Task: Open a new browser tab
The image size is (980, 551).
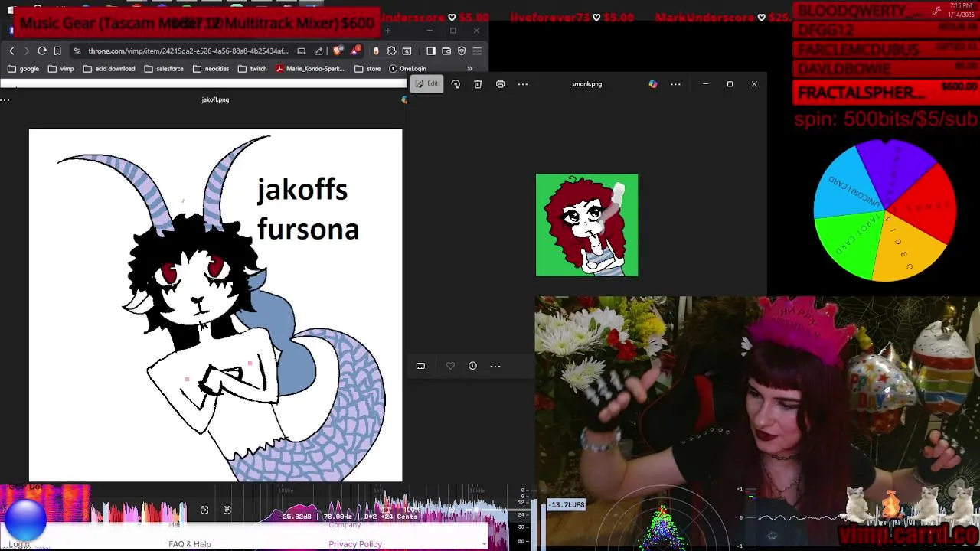Action: (387, 31)
